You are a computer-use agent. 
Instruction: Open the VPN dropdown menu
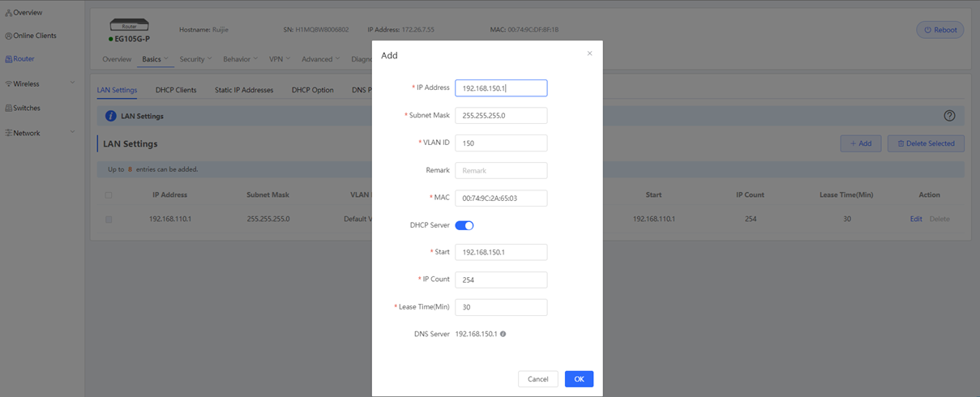pos(280,59)
